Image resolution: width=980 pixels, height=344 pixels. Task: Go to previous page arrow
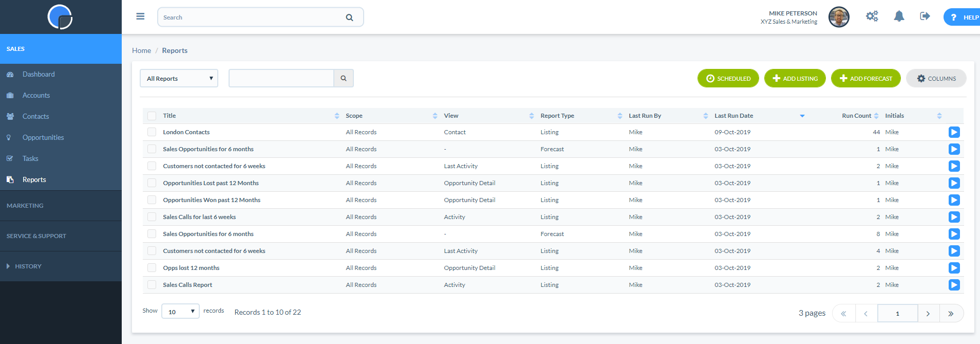[866, 313]
